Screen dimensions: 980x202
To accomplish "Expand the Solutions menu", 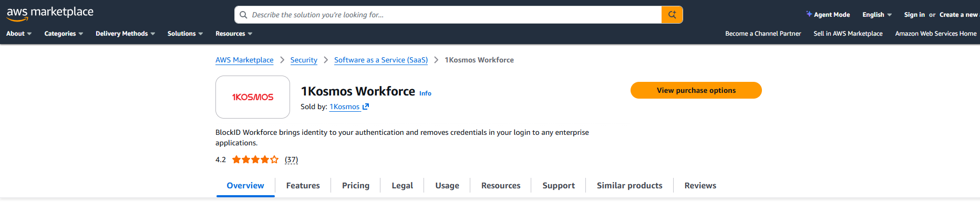I will (185, 34).
